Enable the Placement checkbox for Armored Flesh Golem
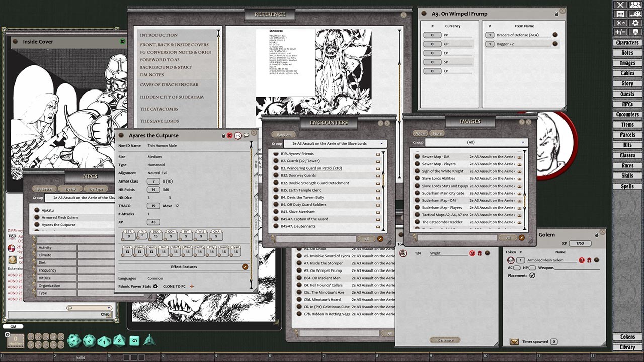Viewport: 644px width, 362px height. [532, 275]
